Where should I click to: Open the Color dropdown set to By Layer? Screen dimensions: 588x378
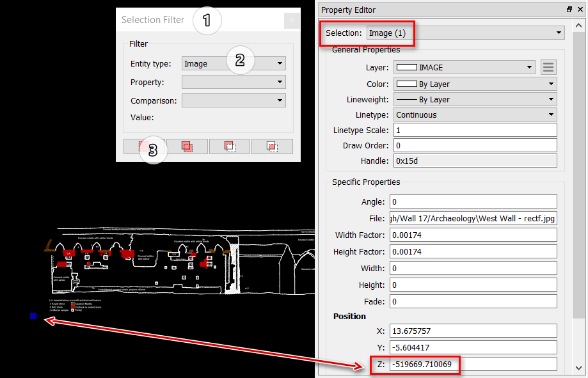click(475, 84)
